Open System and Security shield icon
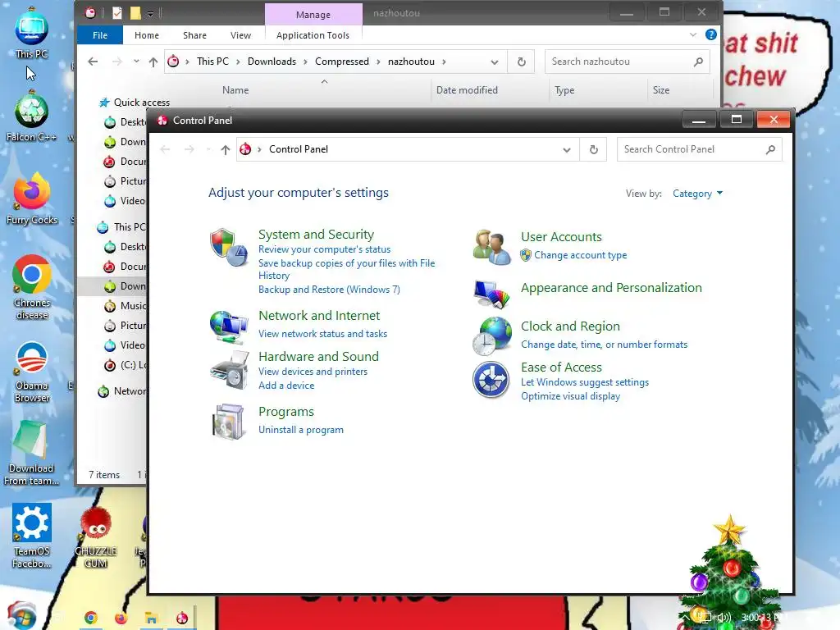The width and height of the screenshot is (840, 630). pyautogui.click(x=229, y=247)
